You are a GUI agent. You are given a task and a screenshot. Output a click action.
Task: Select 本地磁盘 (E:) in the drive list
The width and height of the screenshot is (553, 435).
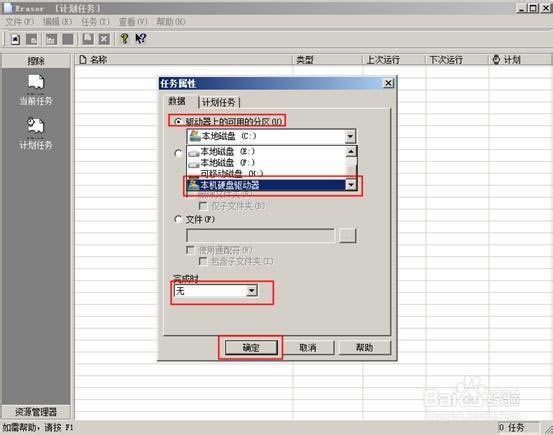coord(227,152)
